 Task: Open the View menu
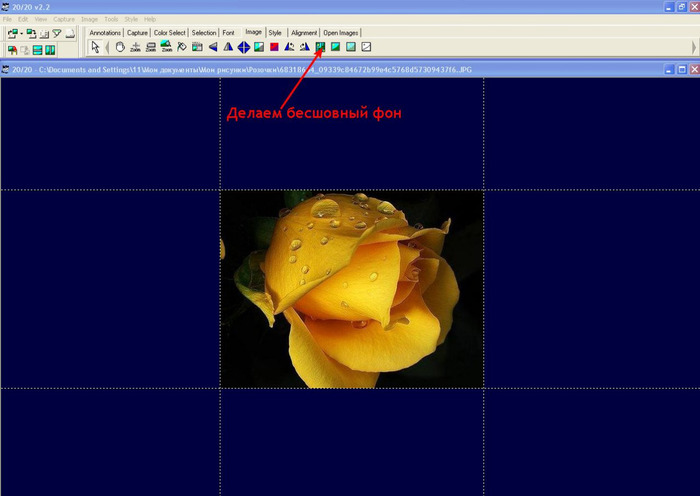(x=41, y=19)
